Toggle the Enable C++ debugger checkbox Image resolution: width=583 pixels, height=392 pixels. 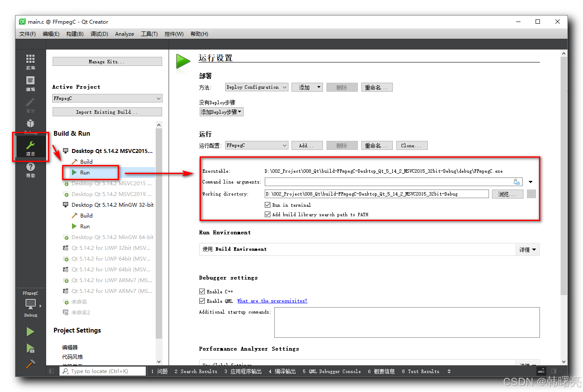(x=202, y=292)
